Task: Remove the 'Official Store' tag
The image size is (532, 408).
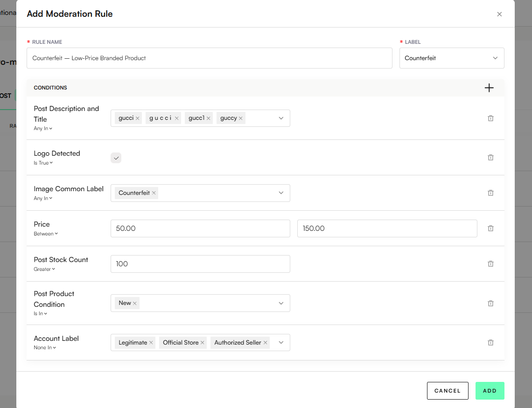Action: click(203, 343)
